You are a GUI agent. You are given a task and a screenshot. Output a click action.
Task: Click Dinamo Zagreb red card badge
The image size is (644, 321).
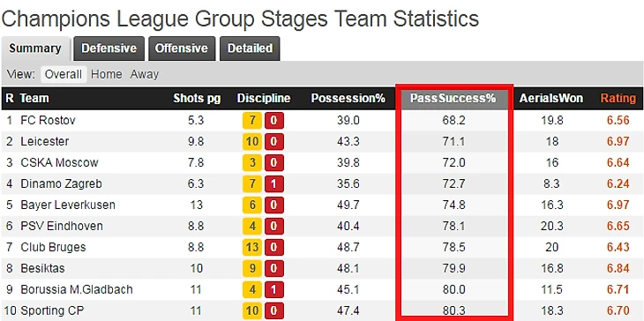(x=274, y=184)
